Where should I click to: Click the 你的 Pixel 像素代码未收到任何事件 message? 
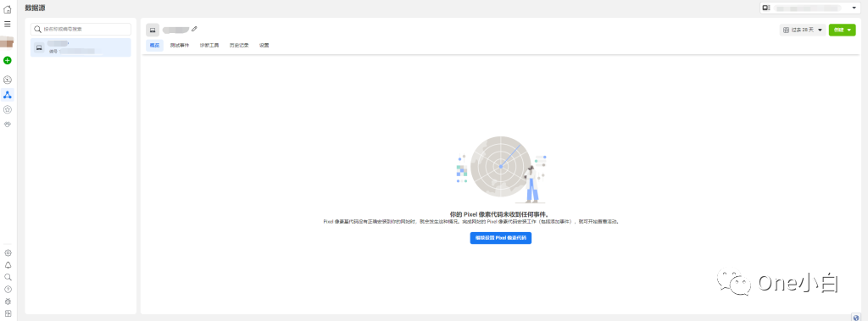[x=501, y=214]
